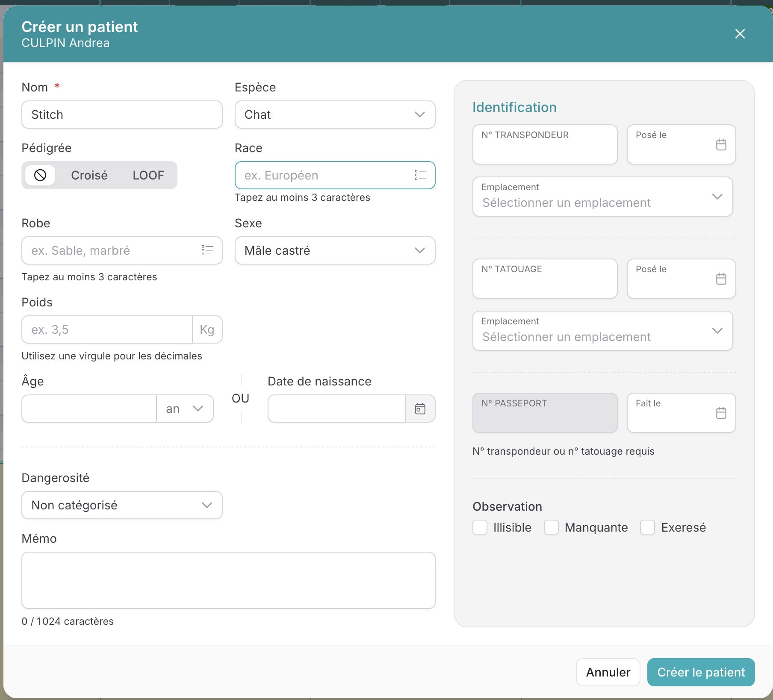The image size is (773, 700).
Task: Open the Espèce dropdown showing Chat
Action: [x=335, y=115]
